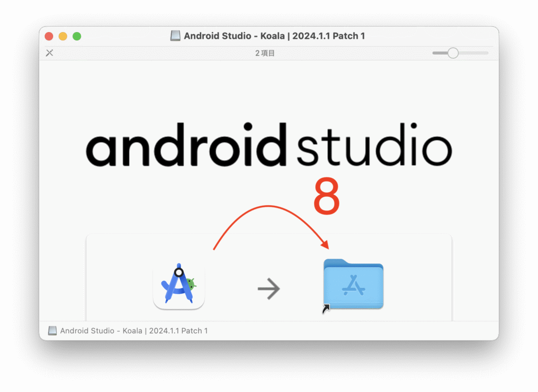Click the 2項目 item count text
Viewport: 538px width, 392px height.
point(265,53)
